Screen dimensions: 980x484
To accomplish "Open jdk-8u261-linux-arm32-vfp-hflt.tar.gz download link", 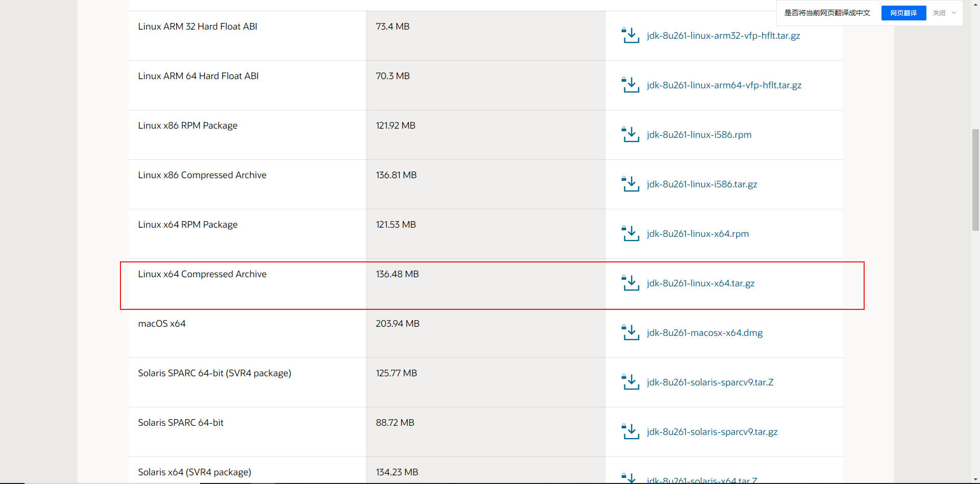I will click(723, 36).
